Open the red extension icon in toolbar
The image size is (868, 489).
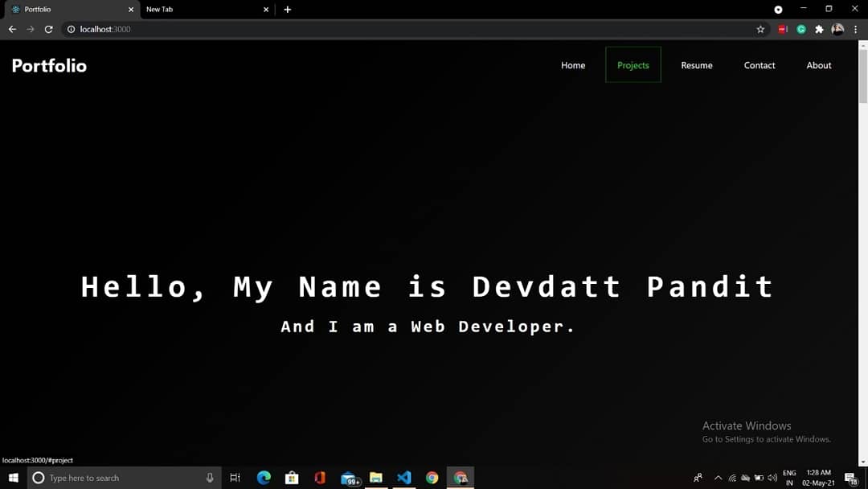783,29
